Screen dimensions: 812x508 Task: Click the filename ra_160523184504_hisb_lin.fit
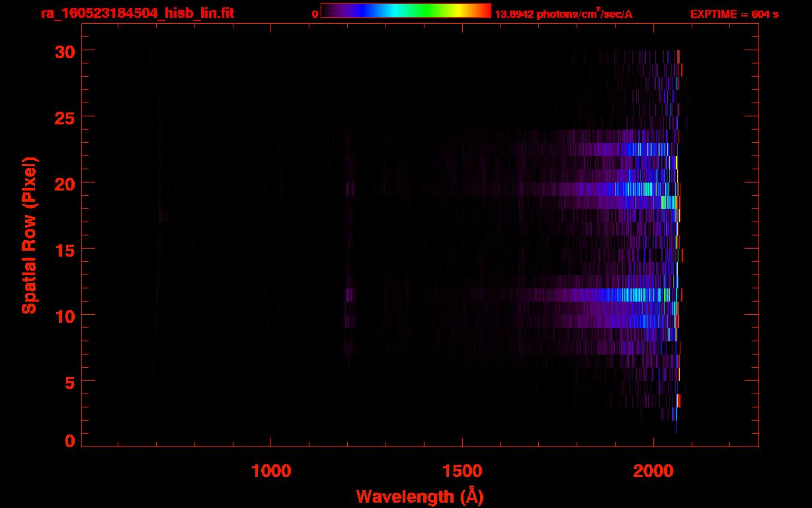point(137,13)
